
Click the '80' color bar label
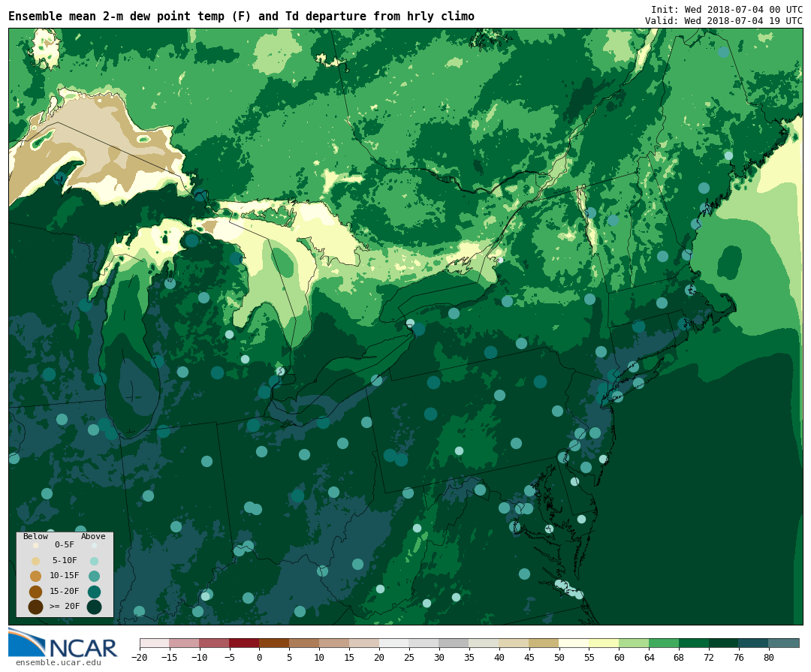coord(769,658)
